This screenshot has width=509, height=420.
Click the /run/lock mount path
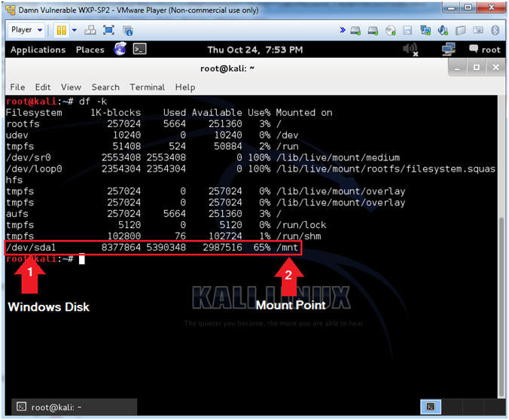pyautogui.click(x=301, y=224)
